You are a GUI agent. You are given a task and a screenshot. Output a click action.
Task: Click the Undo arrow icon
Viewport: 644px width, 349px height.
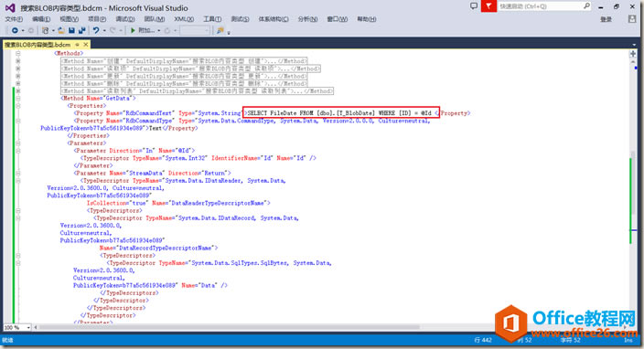click(96, 30)
